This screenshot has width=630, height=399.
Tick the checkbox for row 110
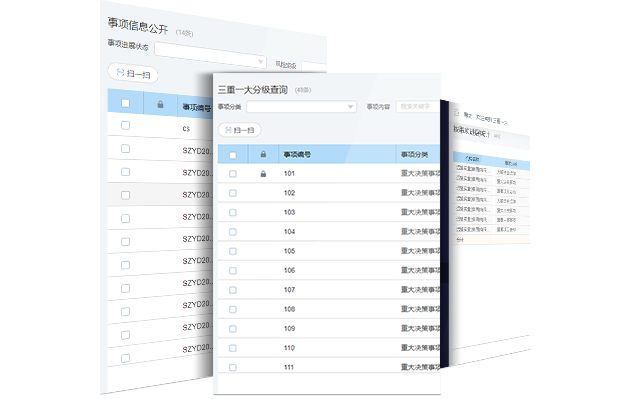click(x=233, y=348)
